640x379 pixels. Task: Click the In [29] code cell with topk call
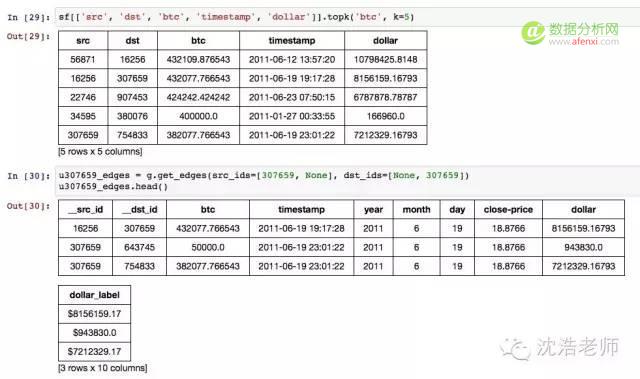tap(347, 17)
